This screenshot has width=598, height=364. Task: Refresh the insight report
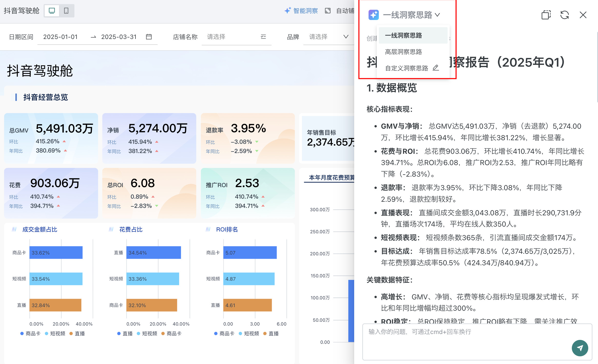point(564,15)
